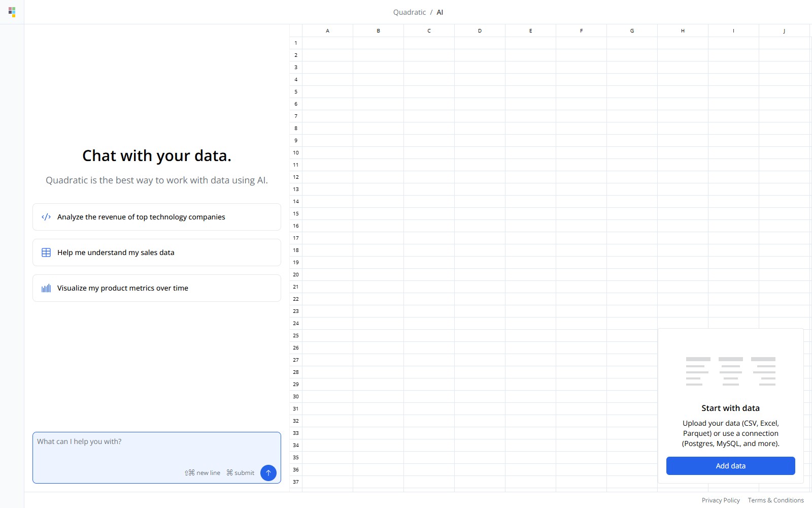Select column J header
Screen dimensions: 812x508
tap(785, 30)
